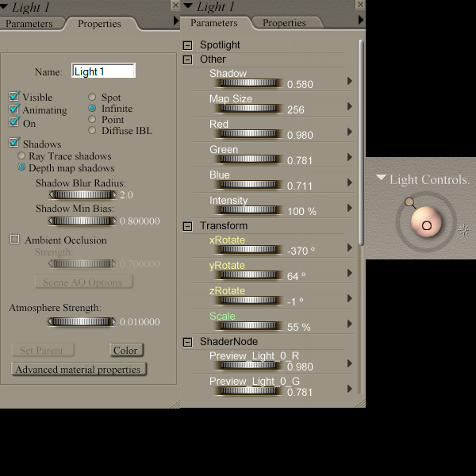Viewport: 476px width, 476px height.
Task: Click the Set Parent button
Action: tap(42, 351)
